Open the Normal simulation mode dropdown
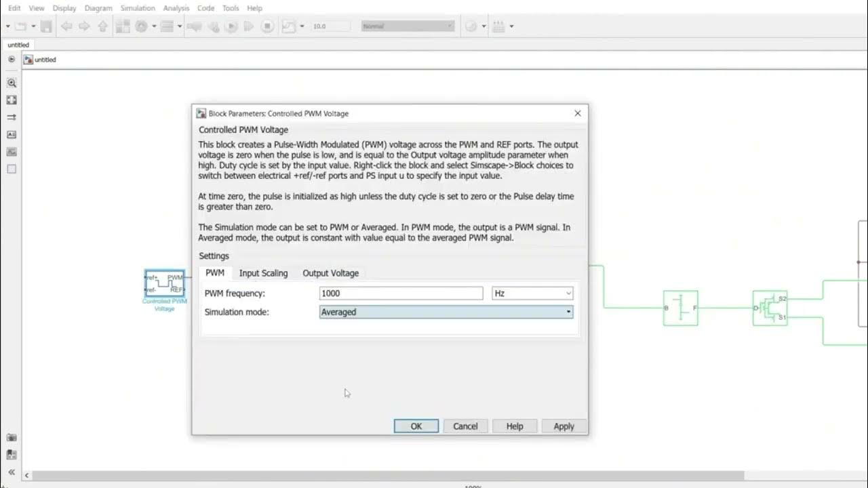 [x=407, y=26]
